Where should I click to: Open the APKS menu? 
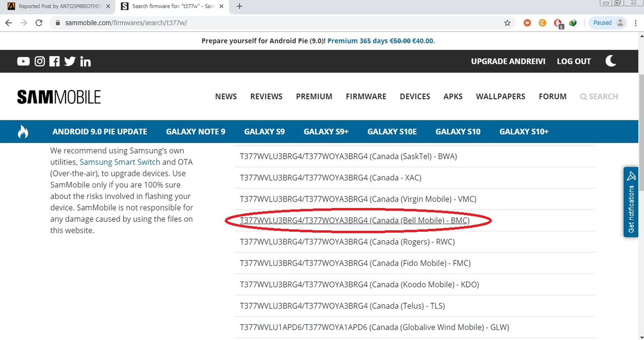tap(453, 97)
